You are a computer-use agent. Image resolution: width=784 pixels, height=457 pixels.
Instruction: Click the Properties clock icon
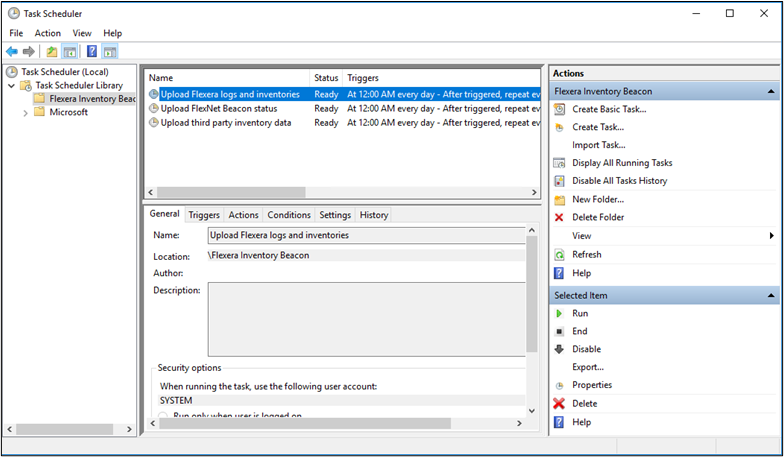[x=560, y=386]
